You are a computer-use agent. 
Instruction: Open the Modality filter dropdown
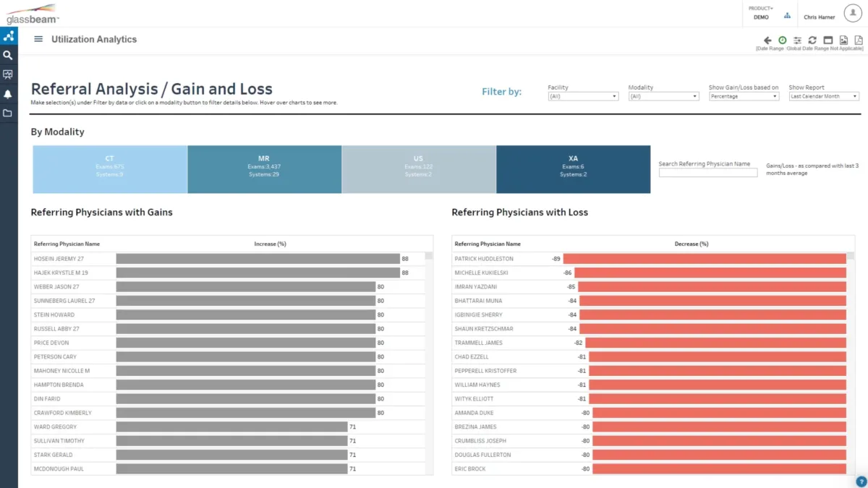click(663, 96)
